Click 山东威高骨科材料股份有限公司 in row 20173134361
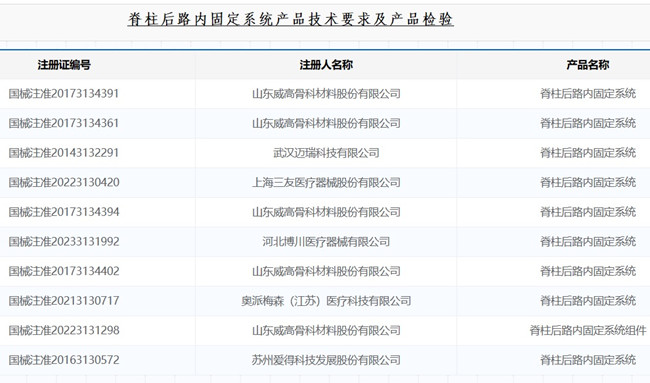The height and width of the screenshot is (383, 650). click(x=326, y=123)
